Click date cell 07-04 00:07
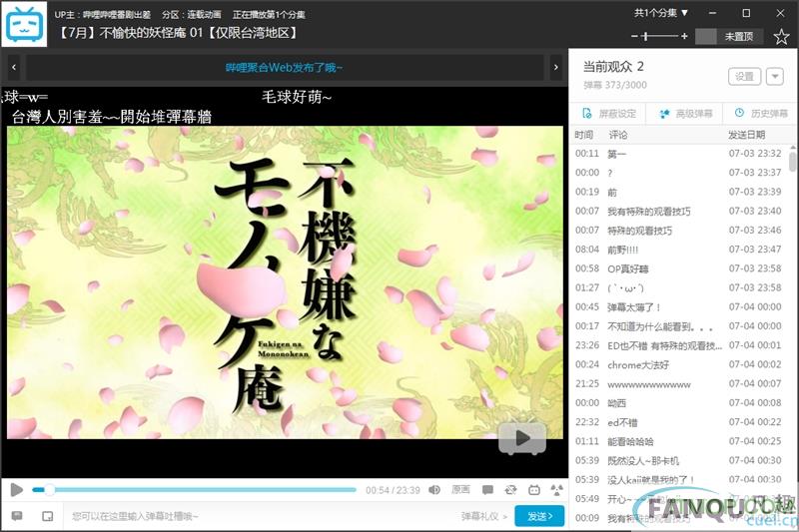Screen dimensions: 799x532 [755, 384]
